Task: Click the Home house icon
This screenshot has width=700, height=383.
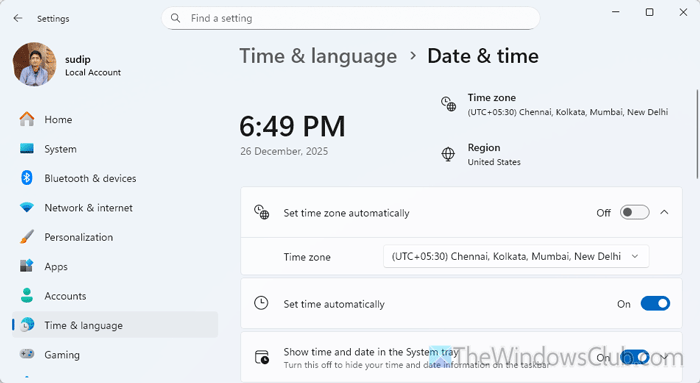Action: (x=27, y=119)
